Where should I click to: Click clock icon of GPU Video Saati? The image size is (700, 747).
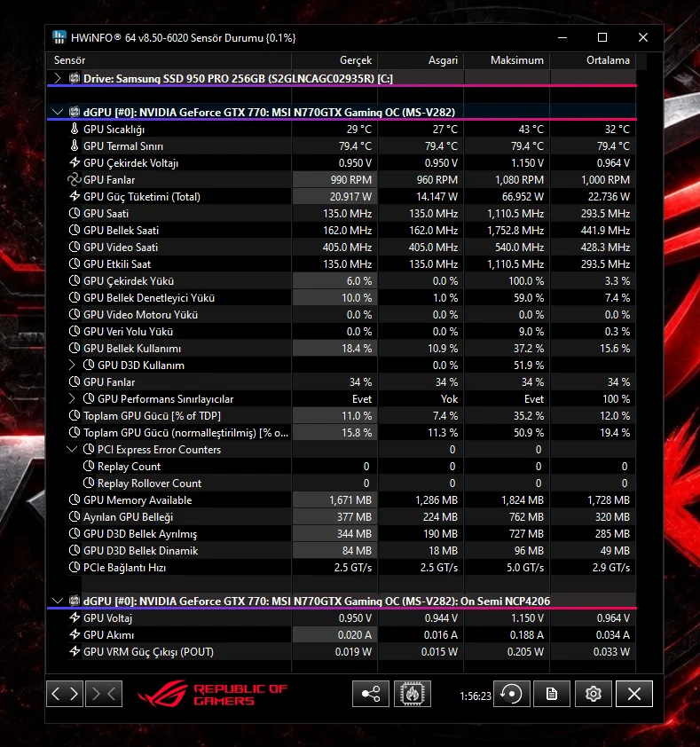pos(75,247)
